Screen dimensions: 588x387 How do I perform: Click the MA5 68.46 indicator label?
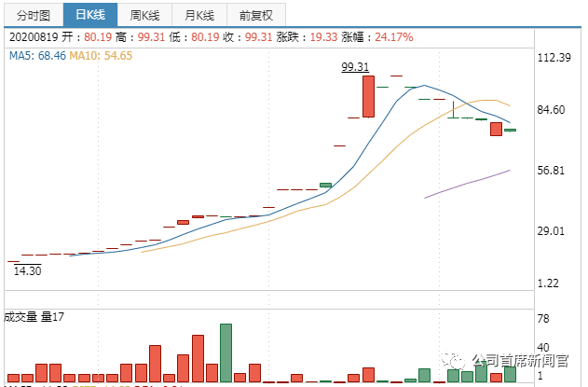pos(37,56)
